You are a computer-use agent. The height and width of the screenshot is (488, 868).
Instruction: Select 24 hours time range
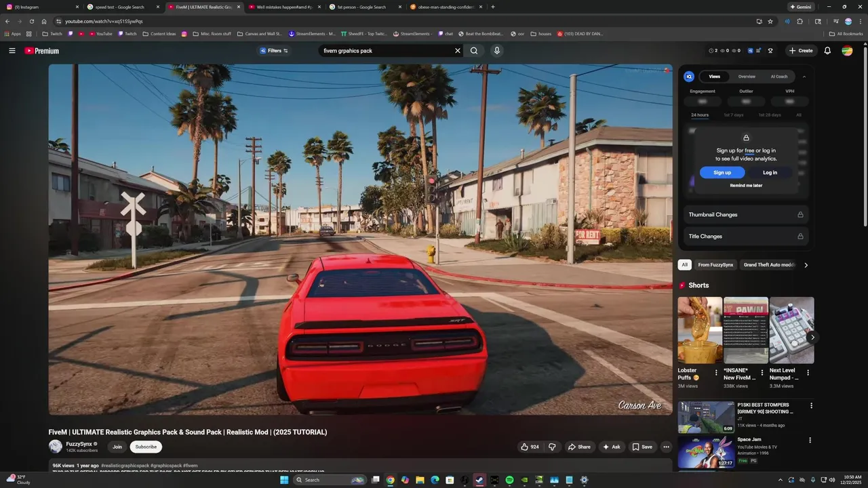[700, 115]
